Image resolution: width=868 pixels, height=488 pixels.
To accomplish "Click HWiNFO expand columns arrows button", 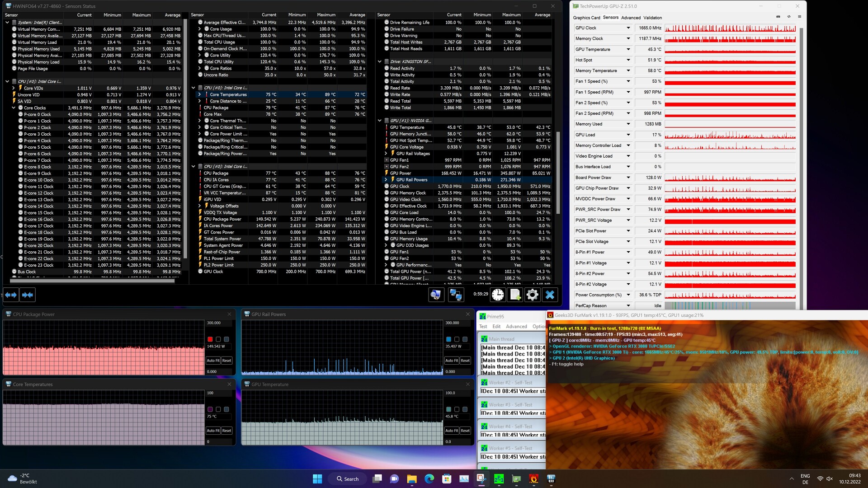I will (x=11, y=295).
